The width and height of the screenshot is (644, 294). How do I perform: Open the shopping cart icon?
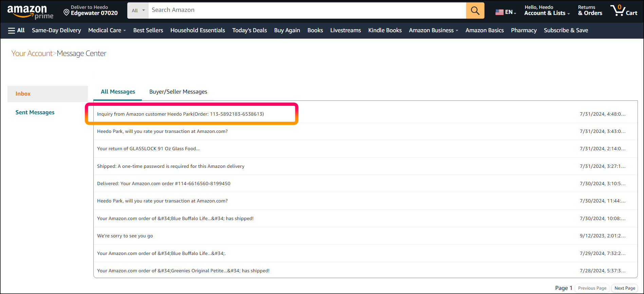[624, 11]
